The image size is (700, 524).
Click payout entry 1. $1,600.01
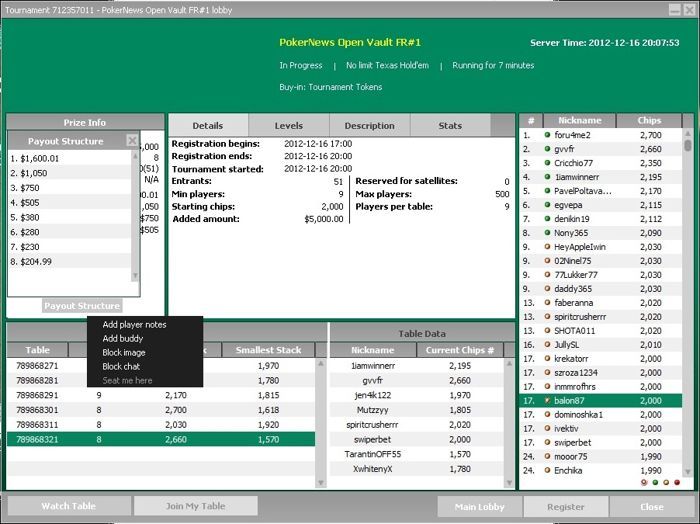[x=70, y=158]
